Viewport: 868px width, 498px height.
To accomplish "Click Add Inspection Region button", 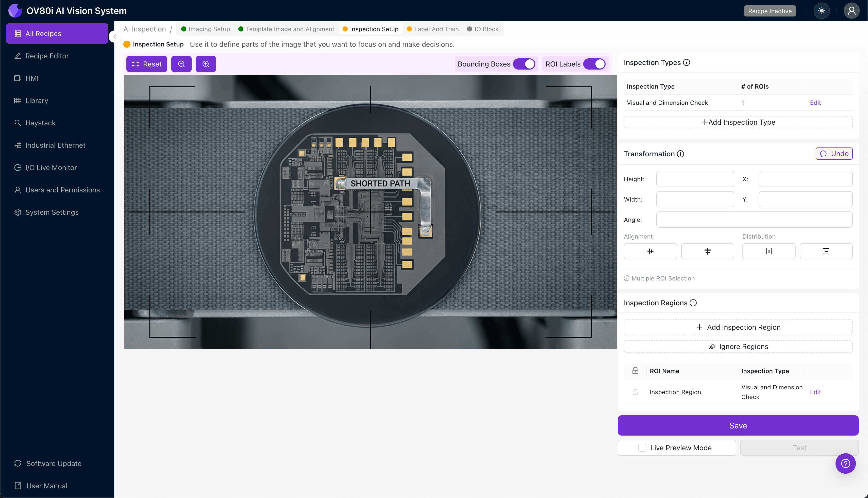I will [x=738, y=327].
